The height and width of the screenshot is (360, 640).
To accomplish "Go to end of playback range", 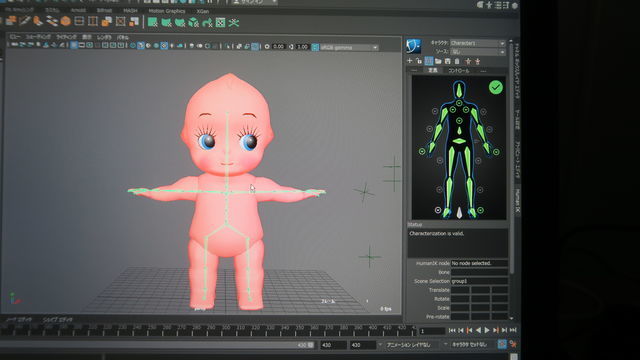I will [x=513, y=330].
